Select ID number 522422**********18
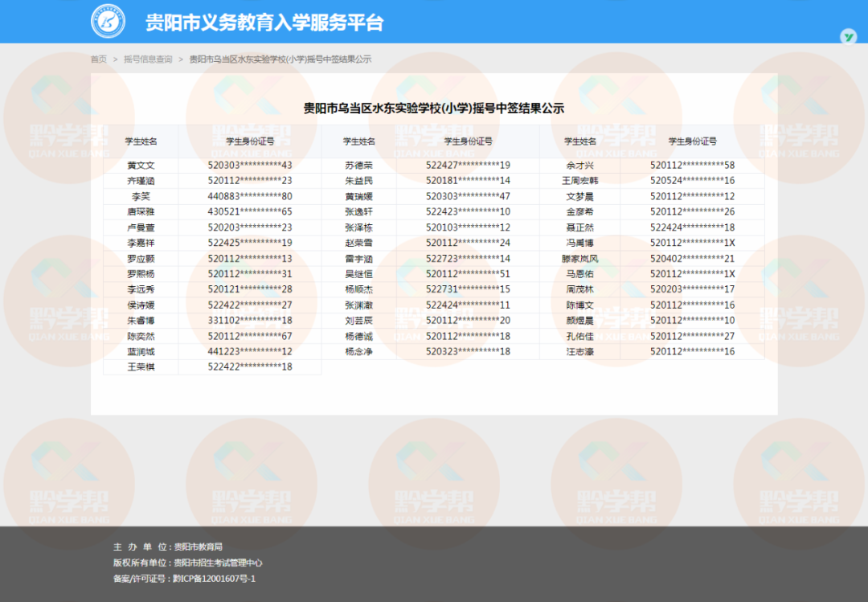Image resolution: width=868 pixels, height=602 pixels. (x=250, y=367)
